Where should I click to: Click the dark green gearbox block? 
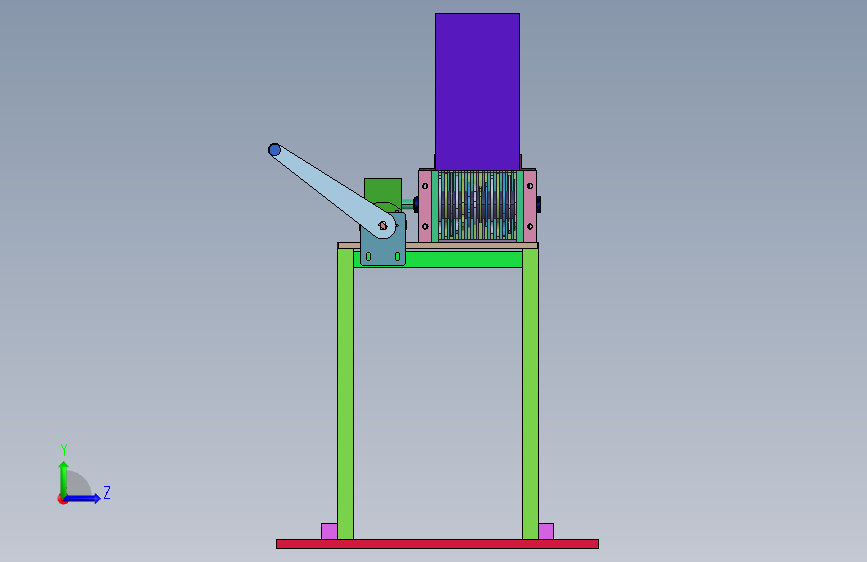coord(383,192)
